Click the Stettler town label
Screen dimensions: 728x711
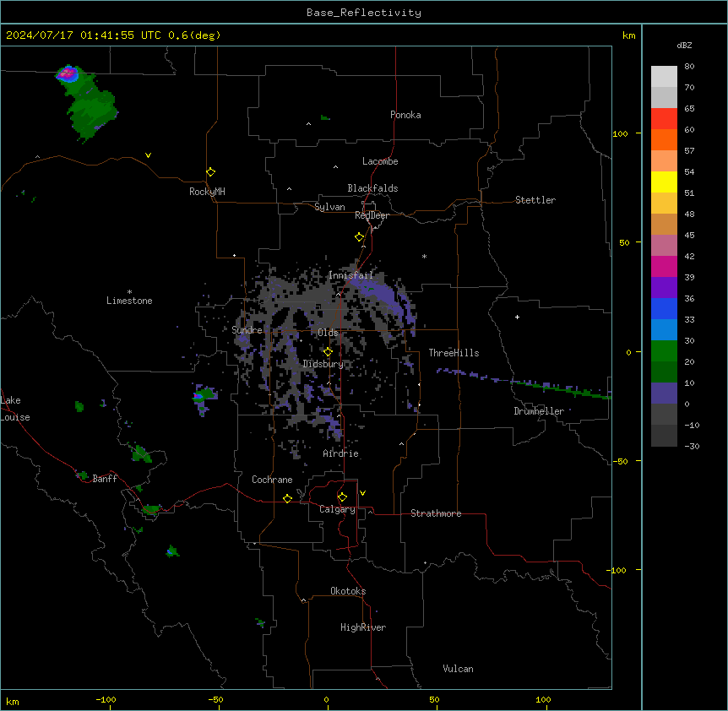click(535, 200)
